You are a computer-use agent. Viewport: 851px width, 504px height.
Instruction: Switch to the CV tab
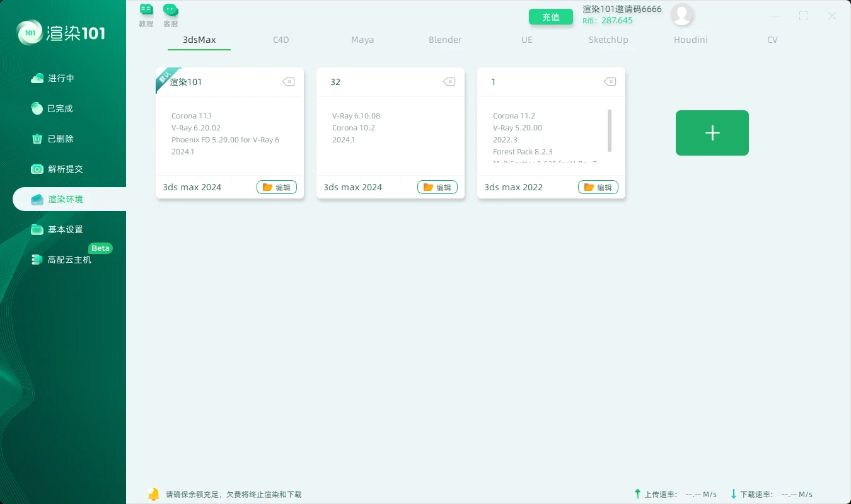(772, 40)
